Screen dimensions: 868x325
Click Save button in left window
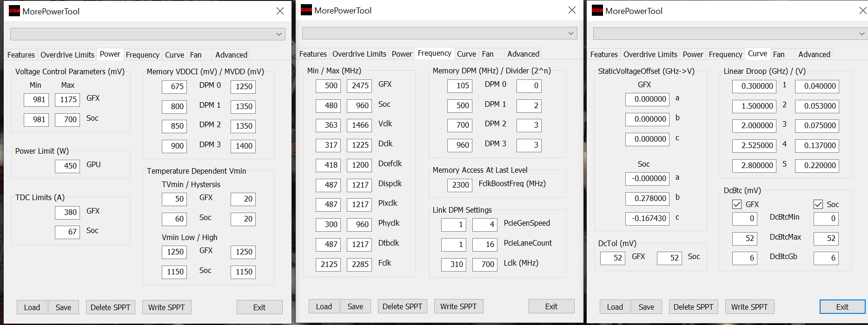(x=64, y=307)
